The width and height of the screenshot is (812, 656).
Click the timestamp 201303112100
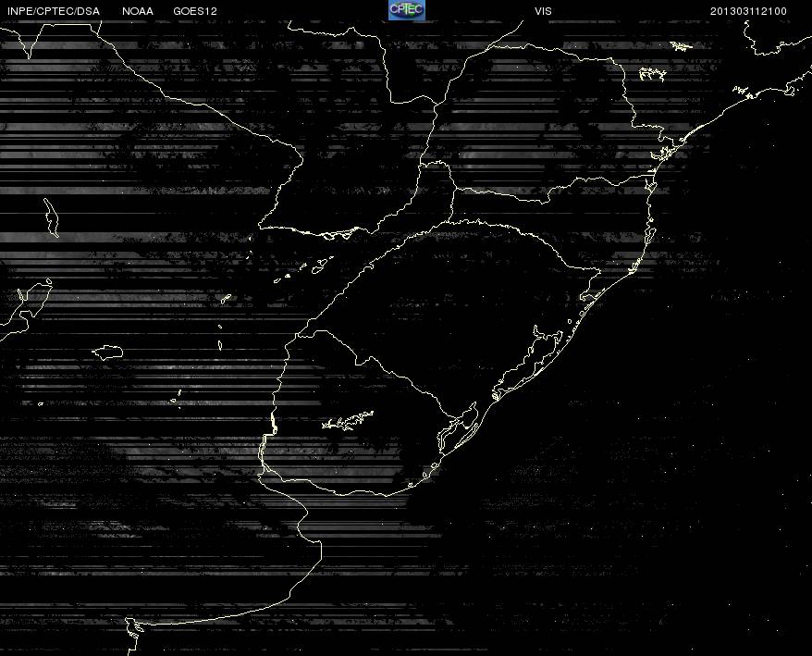748,11
